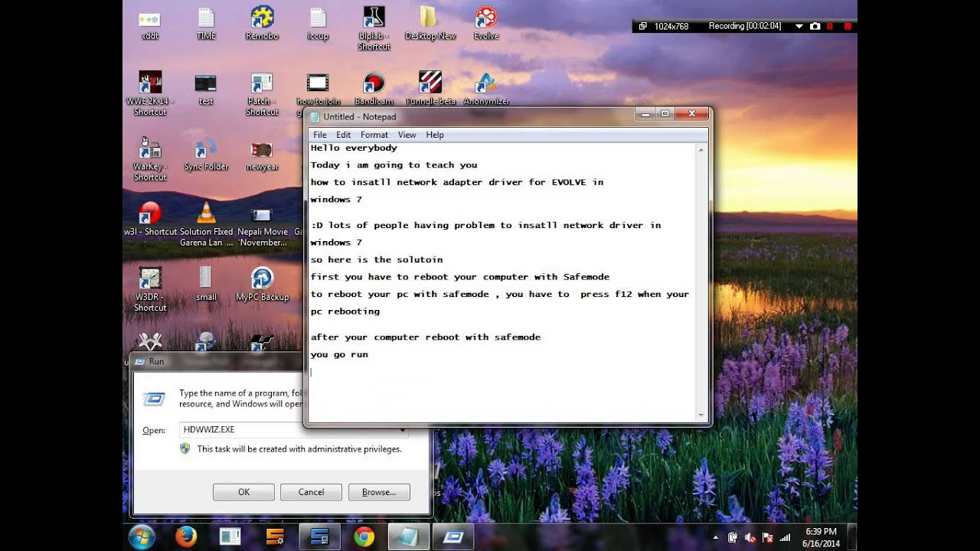Screen dimensions: 980x551
Task: Click Browse in the Run dialog
Action: pos(379,492)
